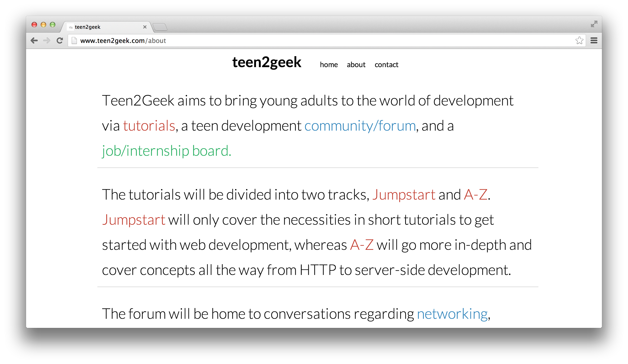This screenshot has width=628, height=364.
Task: Click Jumpstart link before 'will only cover'
Action: point(133,220)
